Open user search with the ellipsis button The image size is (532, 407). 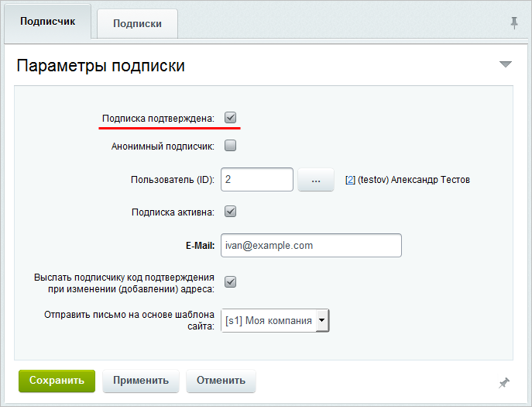point(315,180)
